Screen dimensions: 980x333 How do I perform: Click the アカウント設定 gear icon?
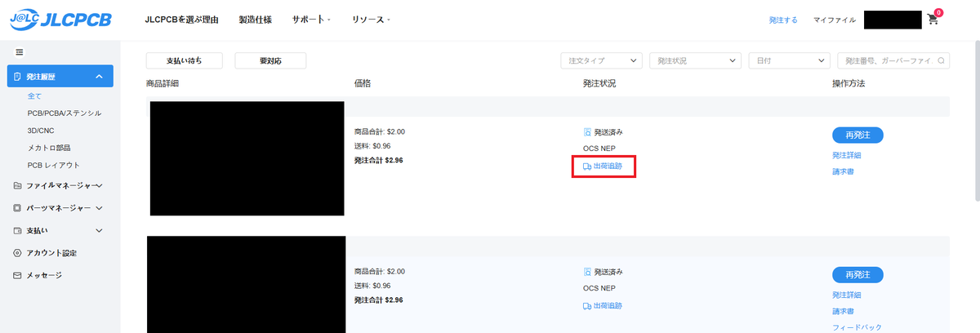18,253
